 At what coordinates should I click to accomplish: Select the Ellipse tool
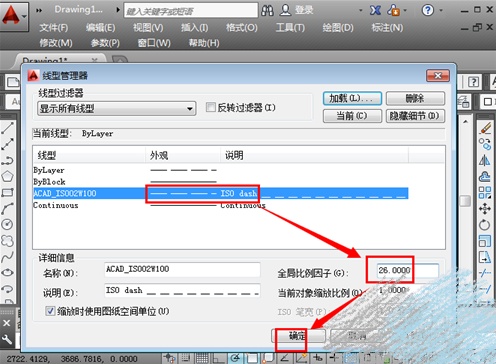[x=7, y=273]
